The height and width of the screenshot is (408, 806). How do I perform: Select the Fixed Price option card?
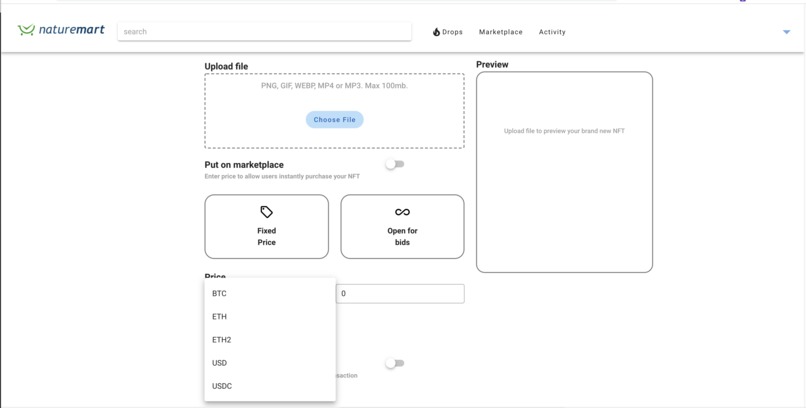266,227
